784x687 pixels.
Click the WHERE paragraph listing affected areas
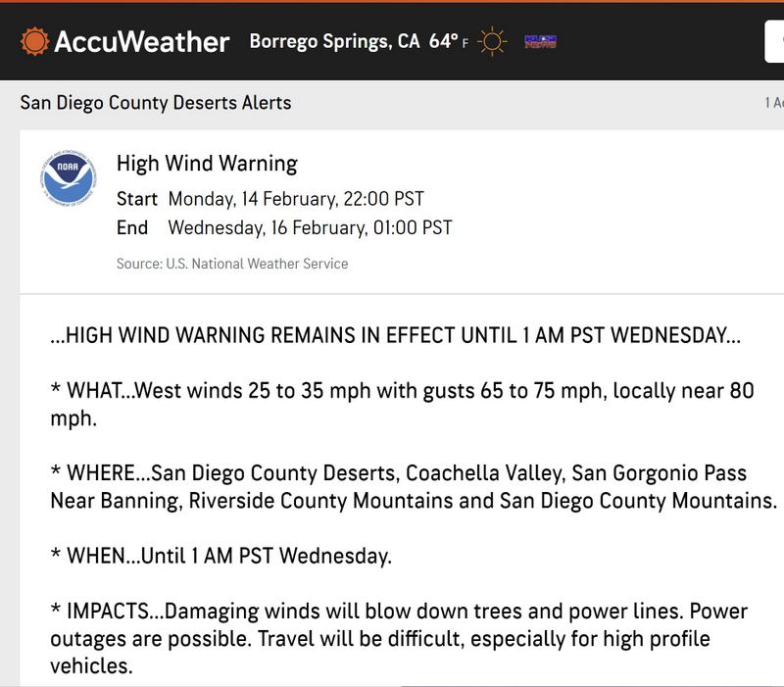pos(413,487)
